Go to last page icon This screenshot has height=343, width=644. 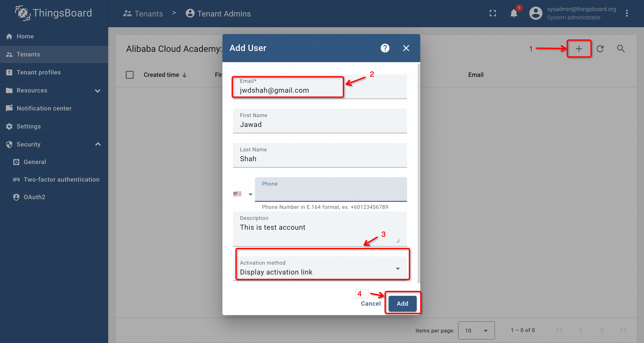(622, 330)
